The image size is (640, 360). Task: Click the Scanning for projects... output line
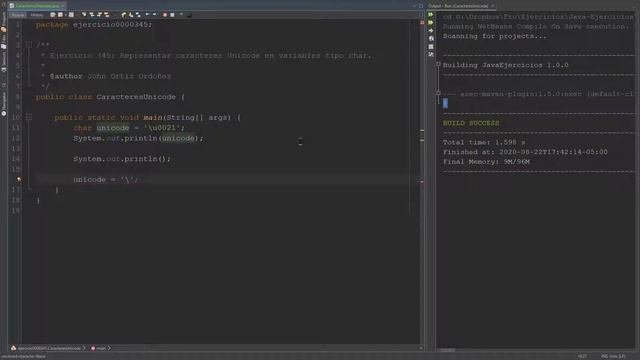point(495,36)
